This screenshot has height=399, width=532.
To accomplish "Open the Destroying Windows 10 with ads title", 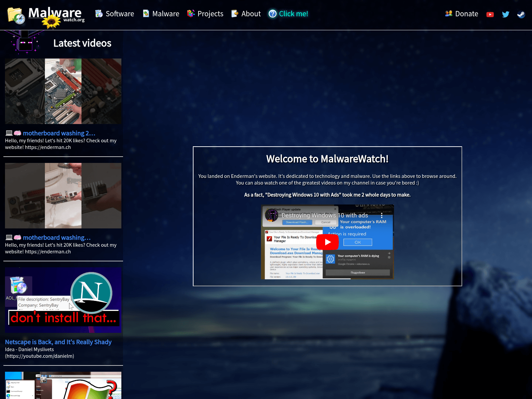I will point(325,215).
